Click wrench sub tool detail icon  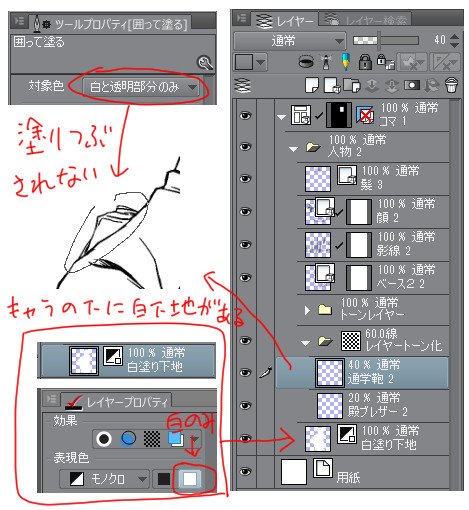pos(205,63)
